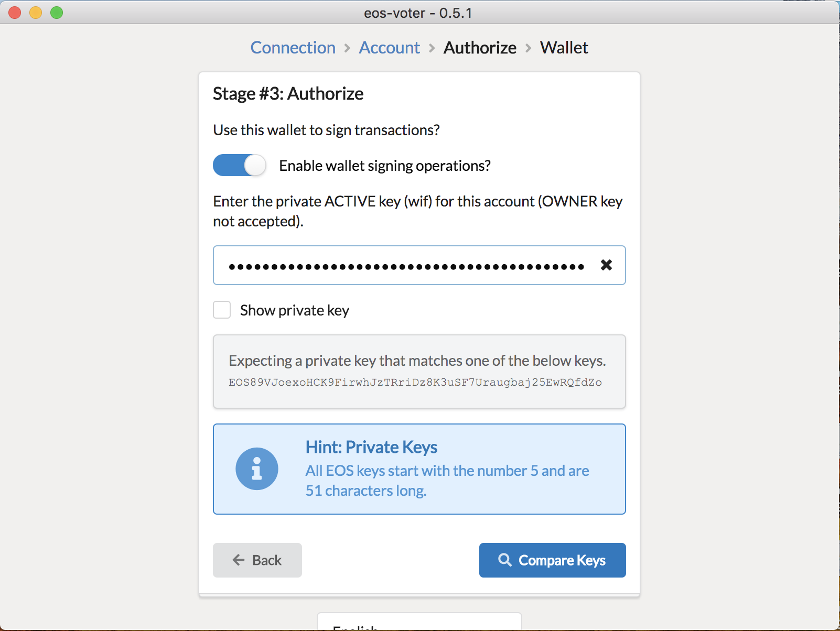
Task: Click chevron between Authorize and Wallet
Action: (x=529, y=48)
